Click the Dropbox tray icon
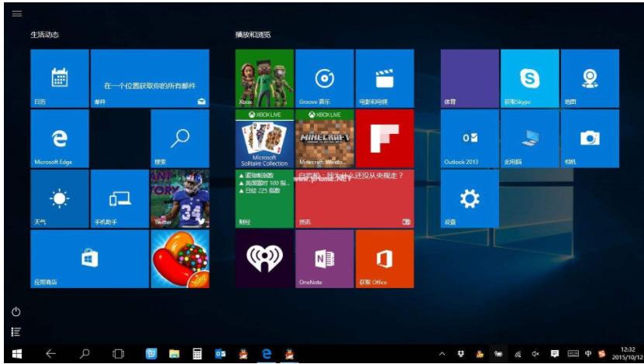The width and height of the screenshot is (644, 364). click(461, 354)
